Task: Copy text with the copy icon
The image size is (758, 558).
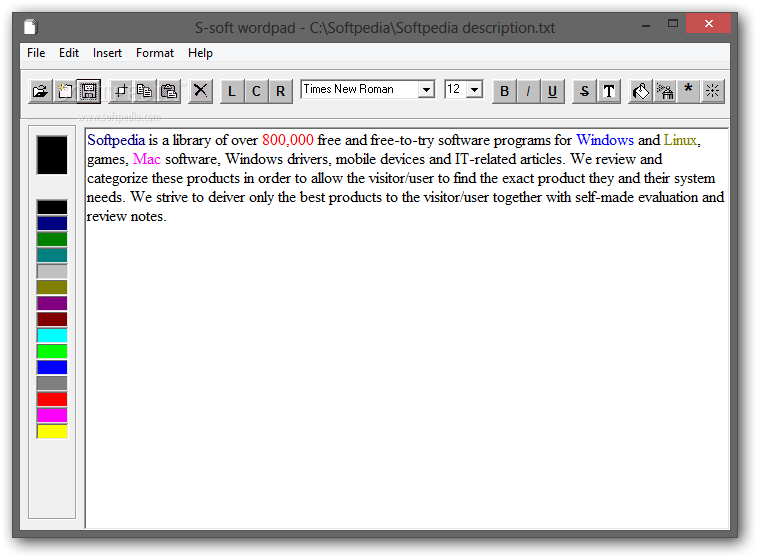Action: pyautogui.click(x=145, y=91)
